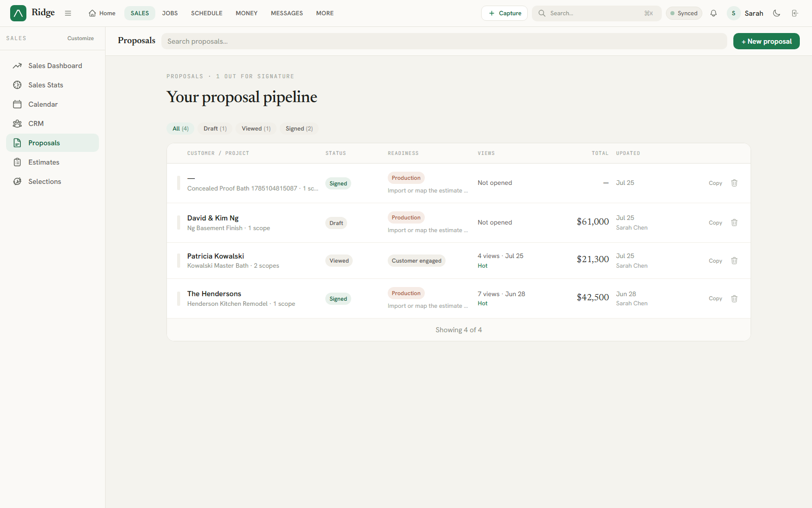The width and height of the screenshot is (812, 508).
Task: Click the Draft status badge
Action: (x=336, y=223)
